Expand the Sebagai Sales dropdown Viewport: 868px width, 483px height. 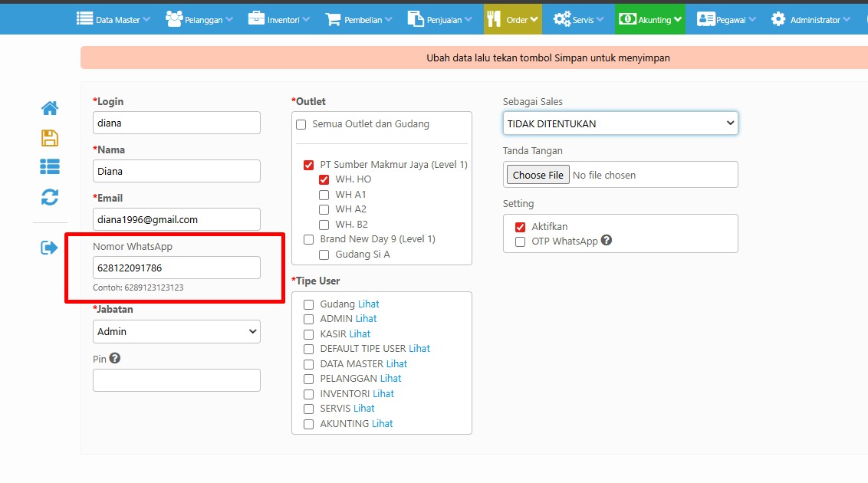click(620, 123)
